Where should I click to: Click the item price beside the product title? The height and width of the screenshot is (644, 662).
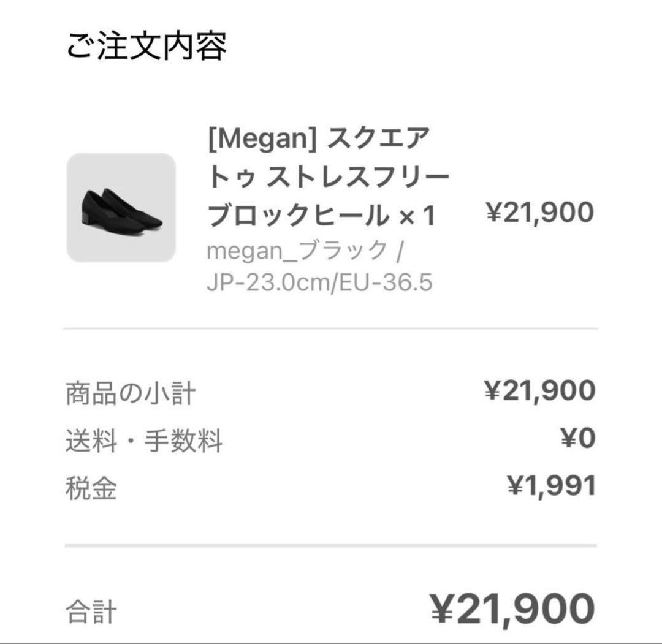pyautogui.click(x=539, y=213)
